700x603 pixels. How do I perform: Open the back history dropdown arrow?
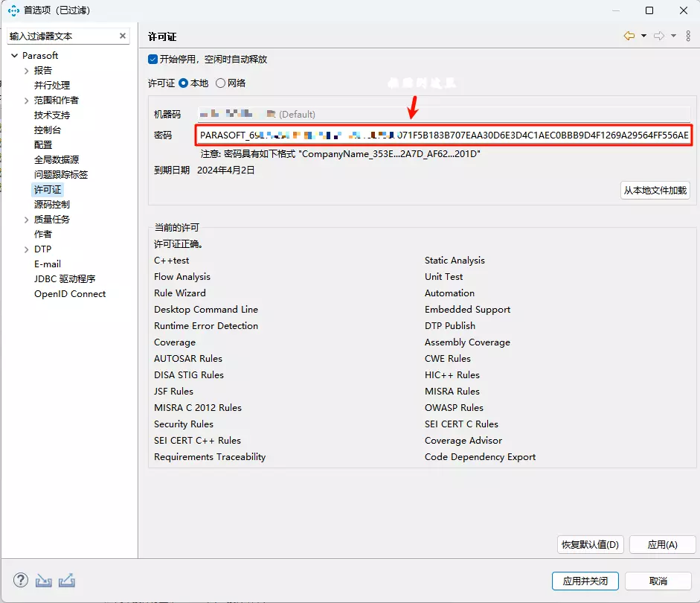(x=643, y=36)
